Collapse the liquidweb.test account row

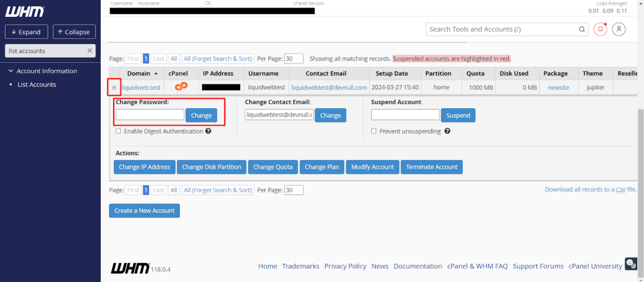pos(114,87)
